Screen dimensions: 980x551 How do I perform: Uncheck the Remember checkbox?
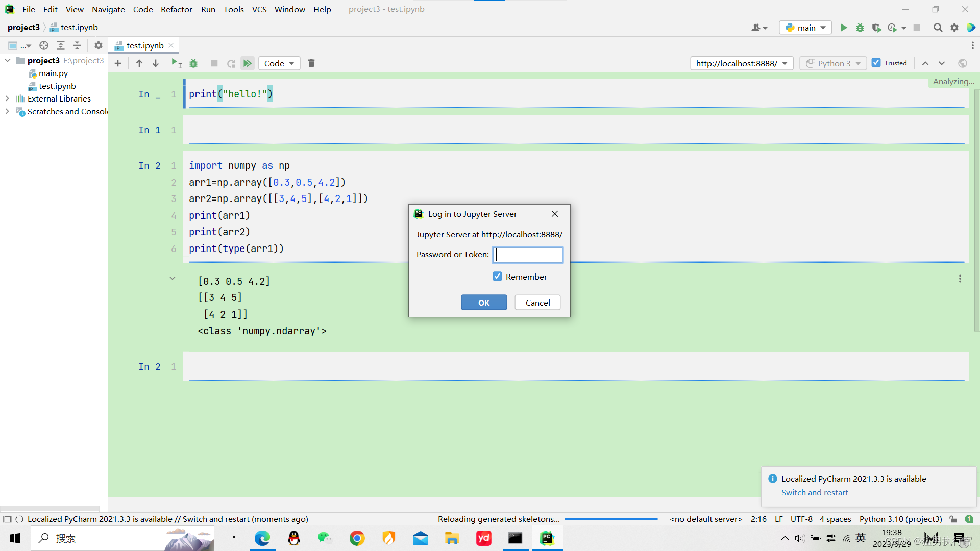[498, 277]
